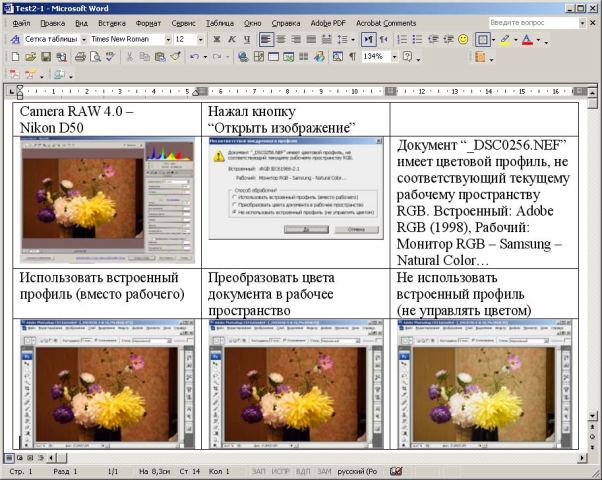Set right-to-left text direction

(384, 40)
